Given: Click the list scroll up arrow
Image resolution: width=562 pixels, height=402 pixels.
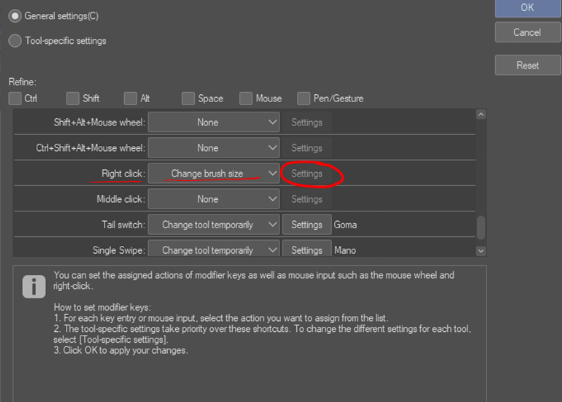Looking at the screenshot, I should click(481, 114).
